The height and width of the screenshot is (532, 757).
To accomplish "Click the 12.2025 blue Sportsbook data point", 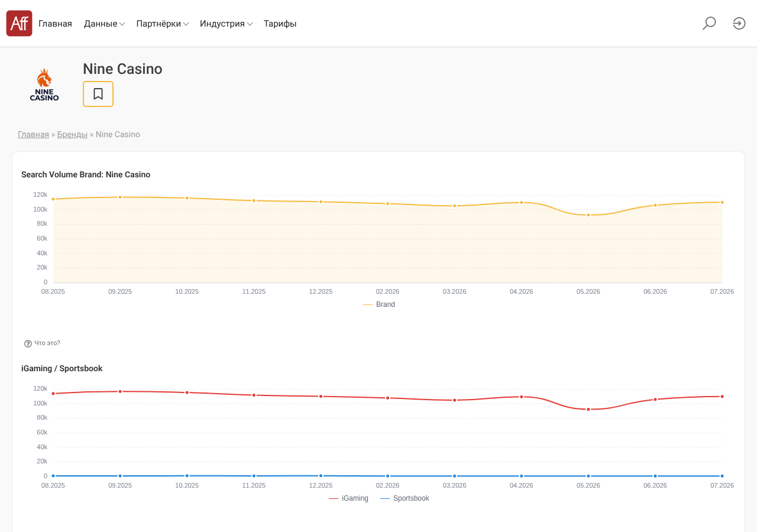I will (321, 475).
